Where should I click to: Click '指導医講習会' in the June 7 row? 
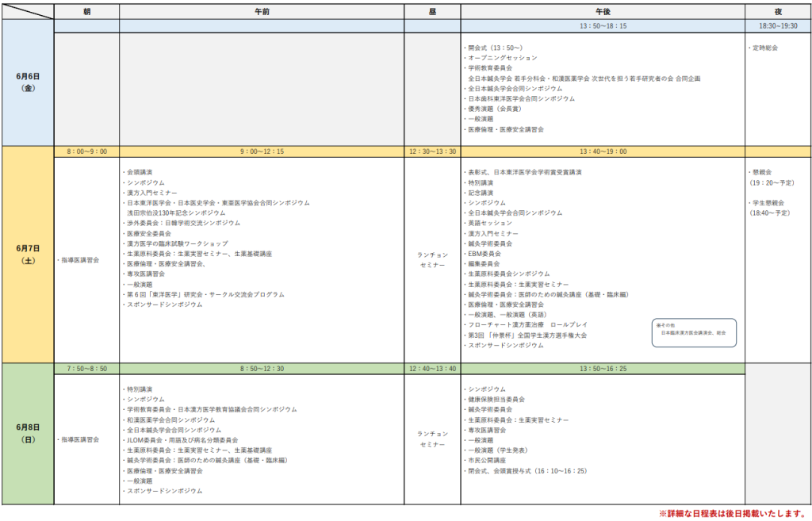79,260
